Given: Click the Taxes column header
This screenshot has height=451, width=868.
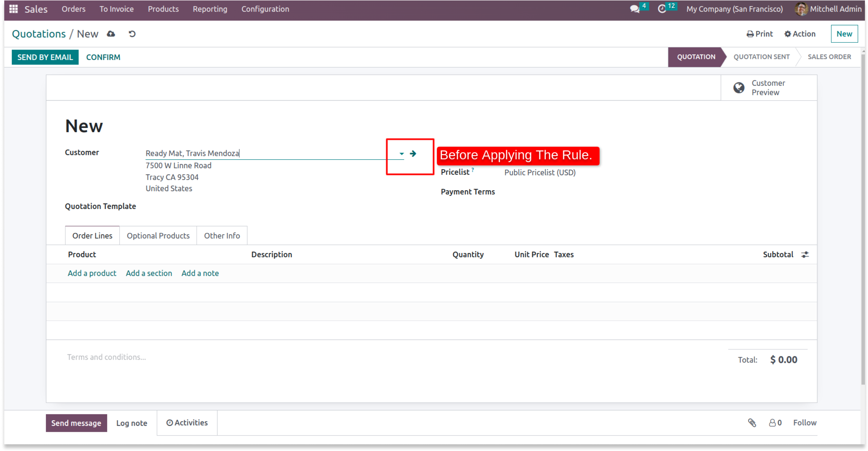Looking at the screenshot, I should (563, 255).
